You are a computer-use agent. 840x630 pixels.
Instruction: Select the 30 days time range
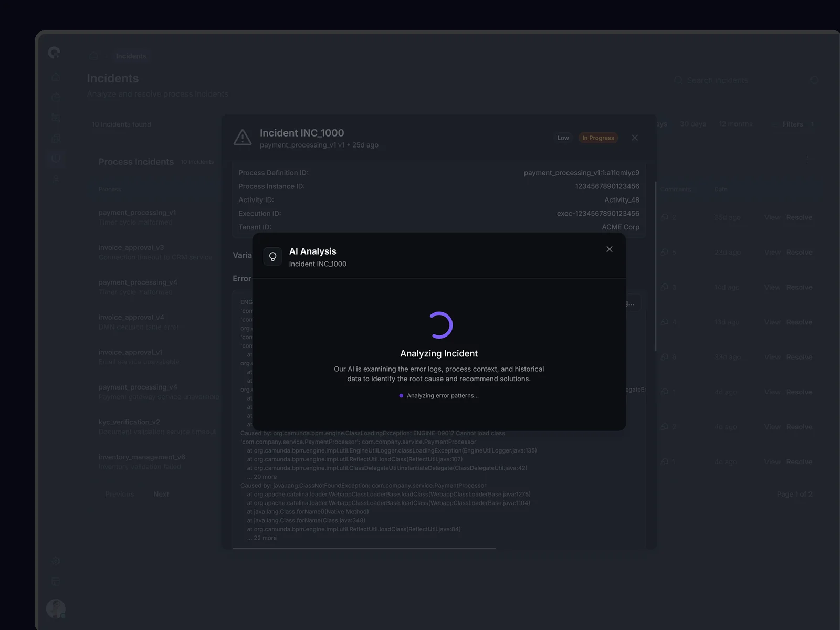point(693,124)
